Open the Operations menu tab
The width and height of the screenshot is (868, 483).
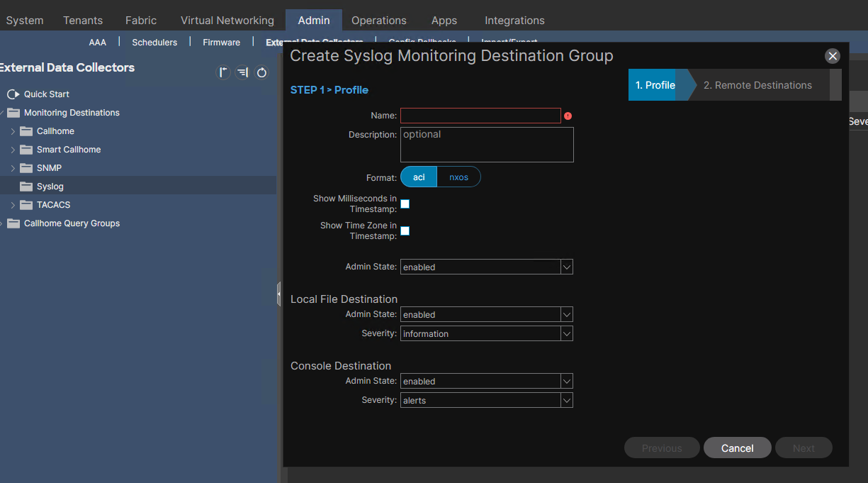pos(379,21)
